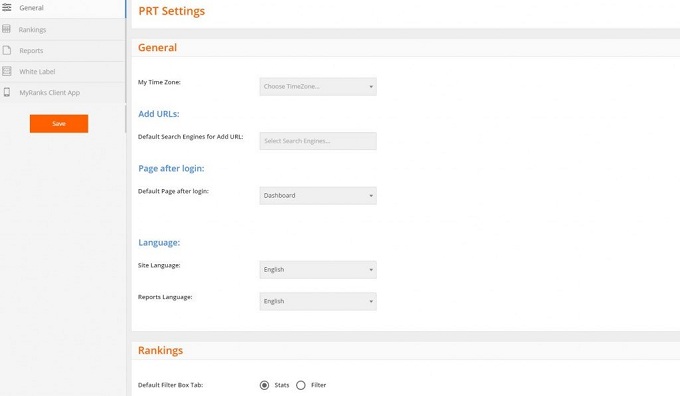Click the Select Search Engines field
680x396 pixels.
318,141
